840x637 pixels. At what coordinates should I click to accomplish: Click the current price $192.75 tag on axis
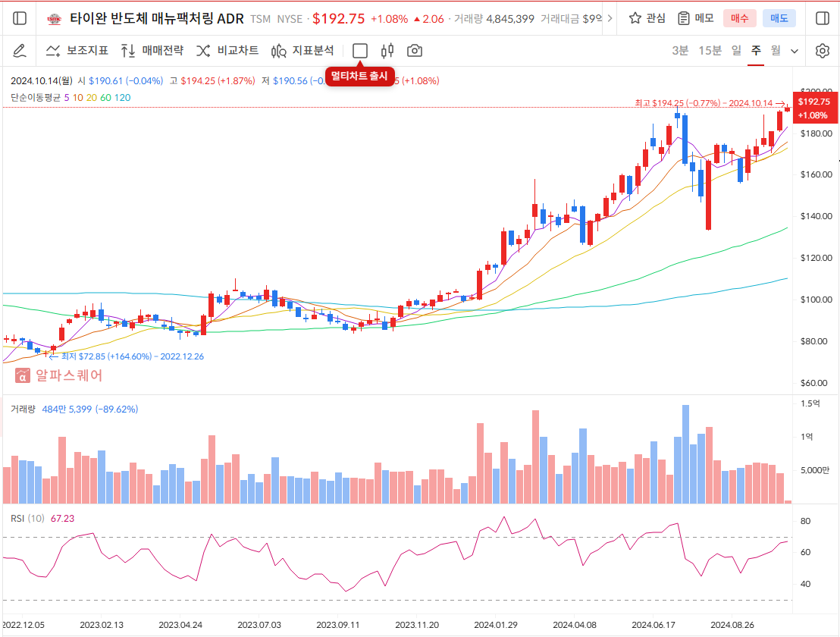click(814, 108)
